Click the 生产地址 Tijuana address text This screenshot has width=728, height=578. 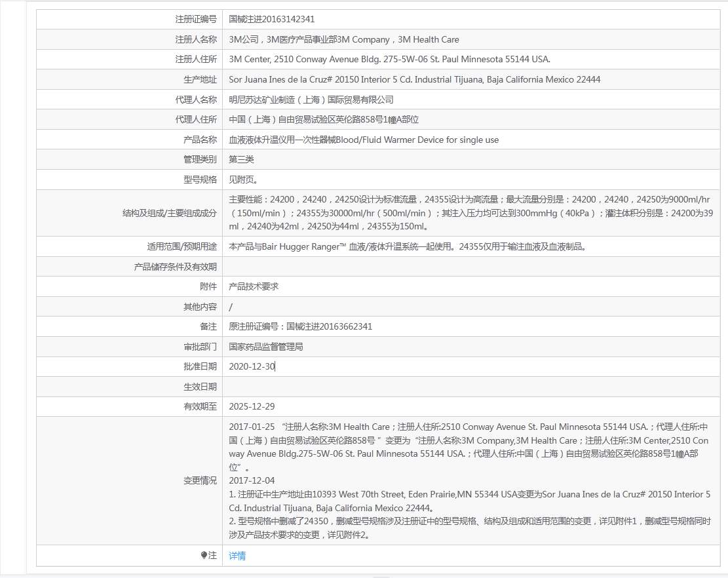pos(414,80)
